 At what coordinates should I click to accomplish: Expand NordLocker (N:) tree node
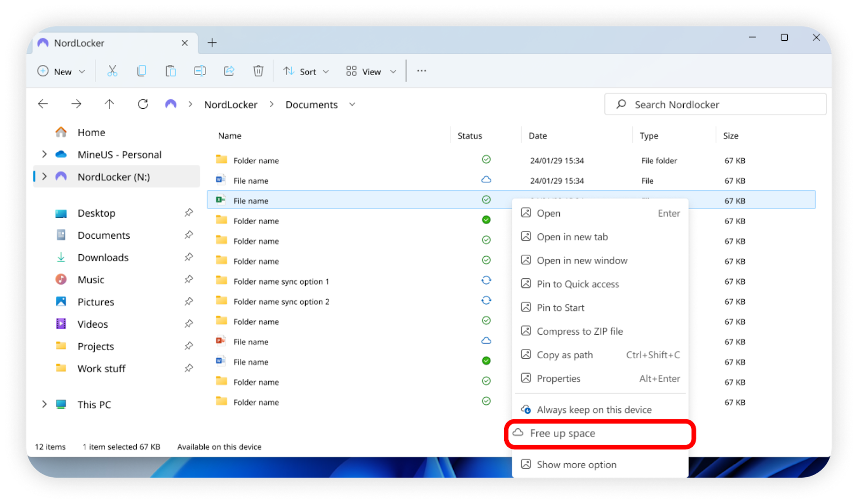pyautogui.click(x=44, y=176)
